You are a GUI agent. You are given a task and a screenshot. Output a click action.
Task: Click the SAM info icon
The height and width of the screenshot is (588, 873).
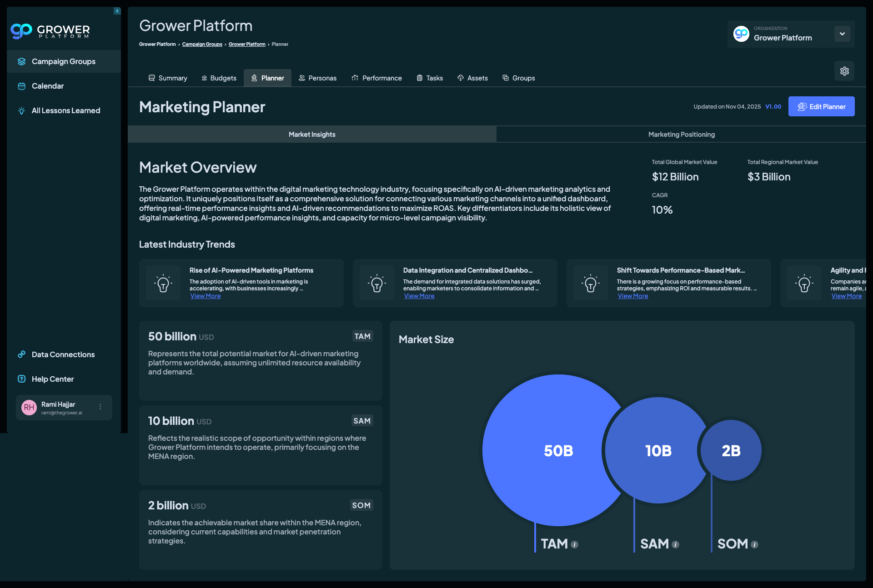[x=676, y=544]
